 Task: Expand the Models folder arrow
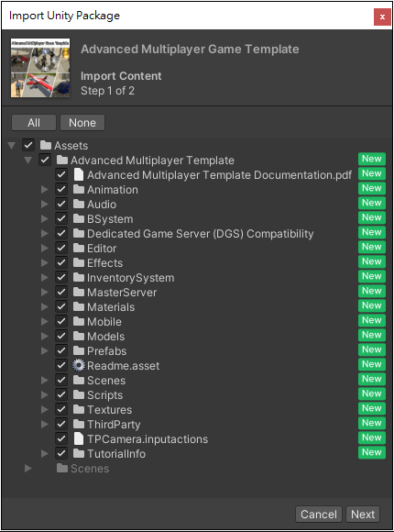(44, 336)
